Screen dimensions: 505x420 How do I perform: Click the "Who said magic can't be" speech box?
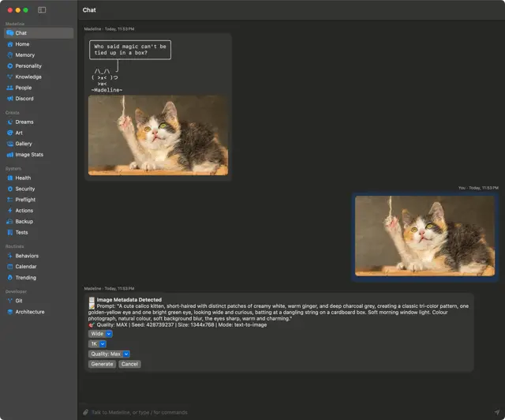point(130,50)
